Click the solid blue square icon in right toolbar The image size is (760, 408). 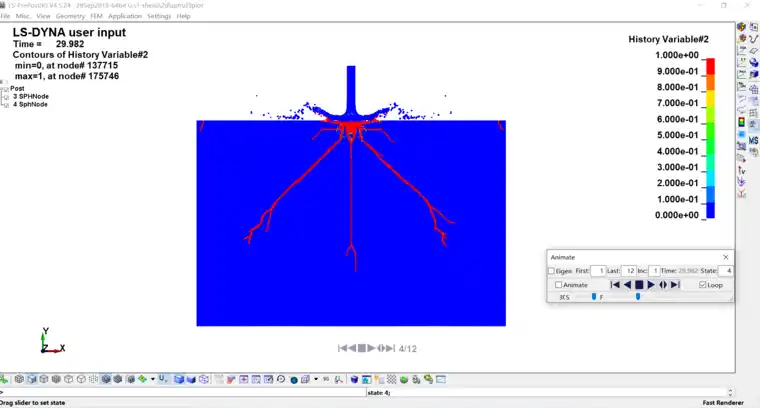coord(742,134)
